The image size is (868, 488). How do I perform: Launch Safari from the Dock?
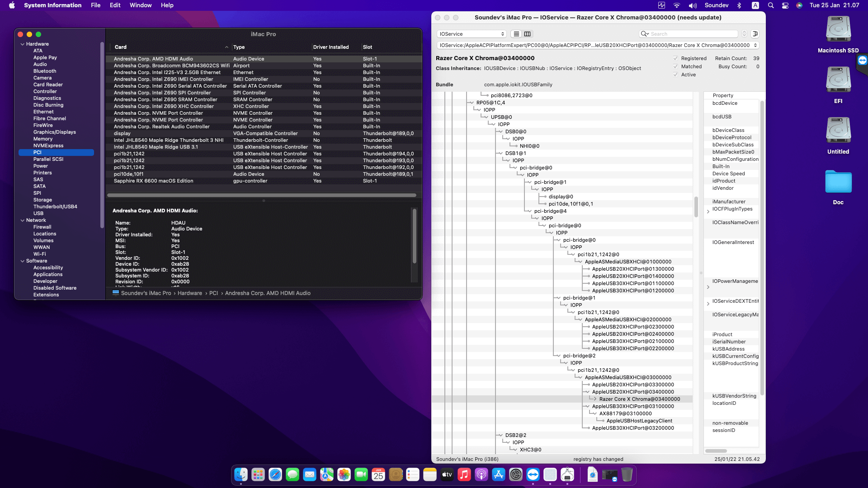coord(275,474)
